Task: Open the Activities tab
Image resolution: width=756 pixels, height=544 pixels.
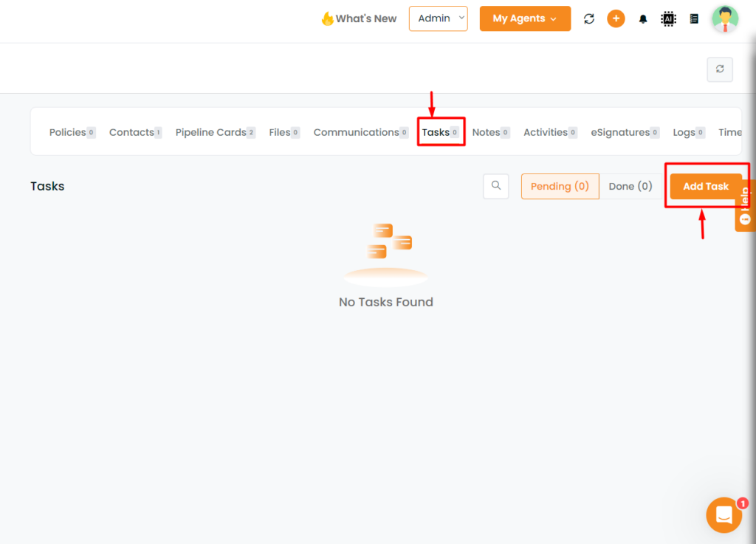Action: click(551, 133)
